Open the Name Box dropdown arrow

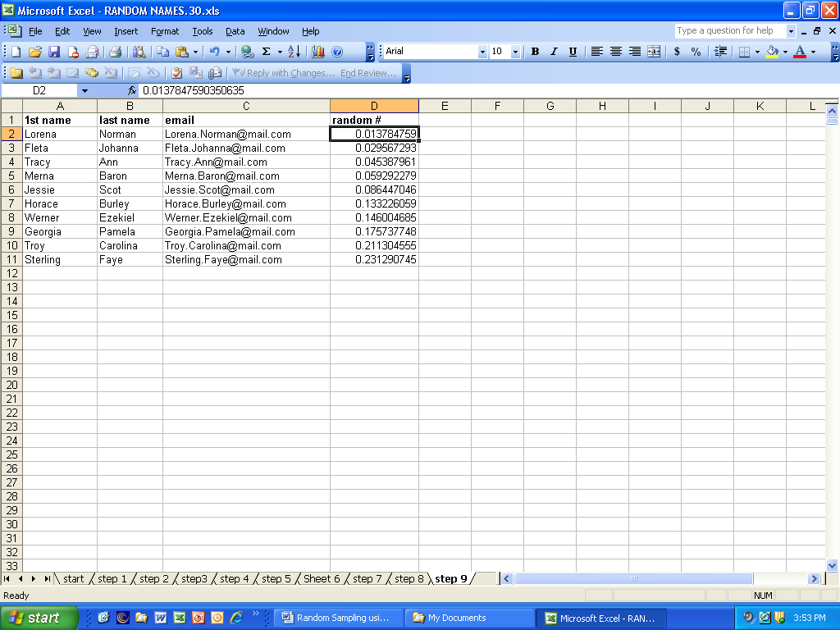84,90
